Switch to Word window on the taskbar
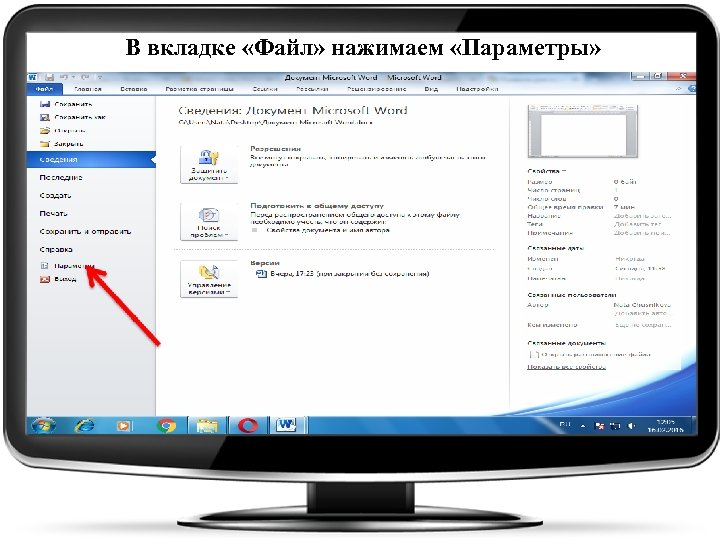The image size is (720, 540). click(287, 426)
